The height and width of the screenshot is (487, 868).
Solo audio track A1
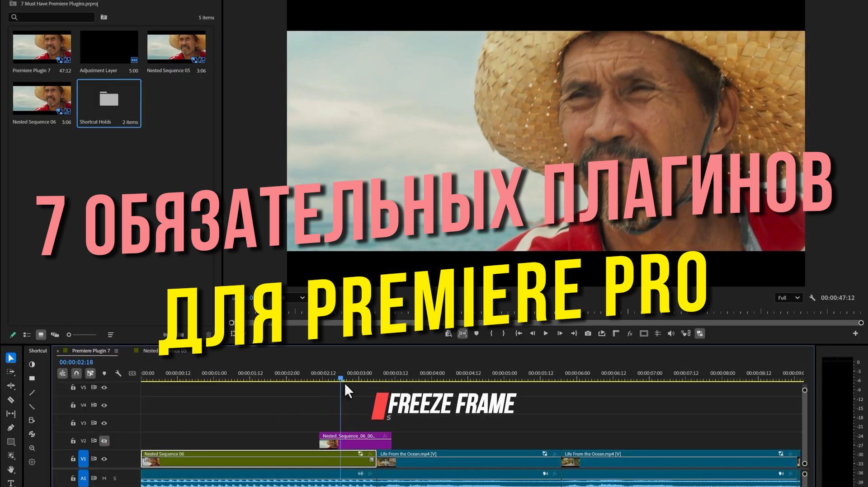coord(115,478)
